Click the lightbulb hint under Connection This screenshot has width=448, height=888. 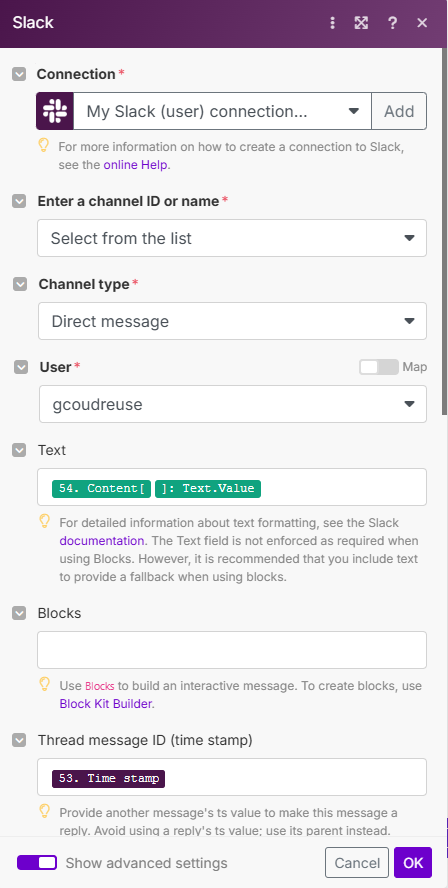[44, 146]
